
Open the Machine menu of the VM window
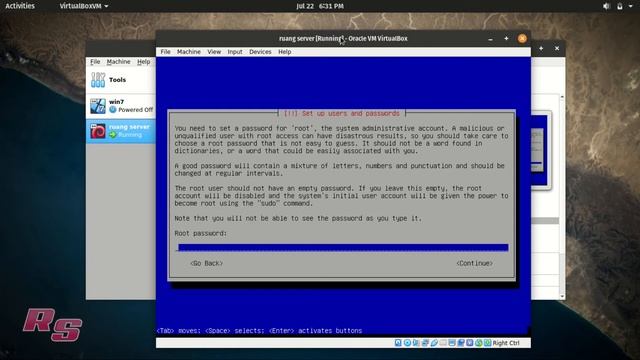point(189,52)
